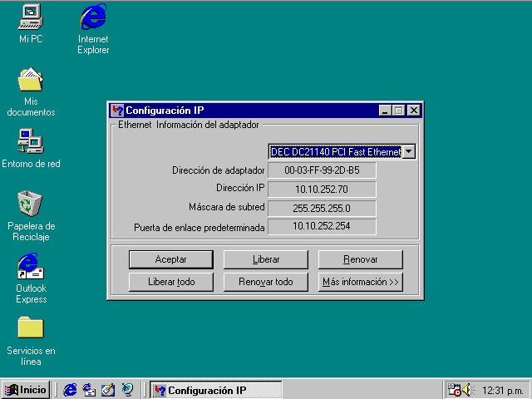532x399 pixels.
Task: Launch Internet Explorer from quick launch bar
Action: [x=71, y=390]
